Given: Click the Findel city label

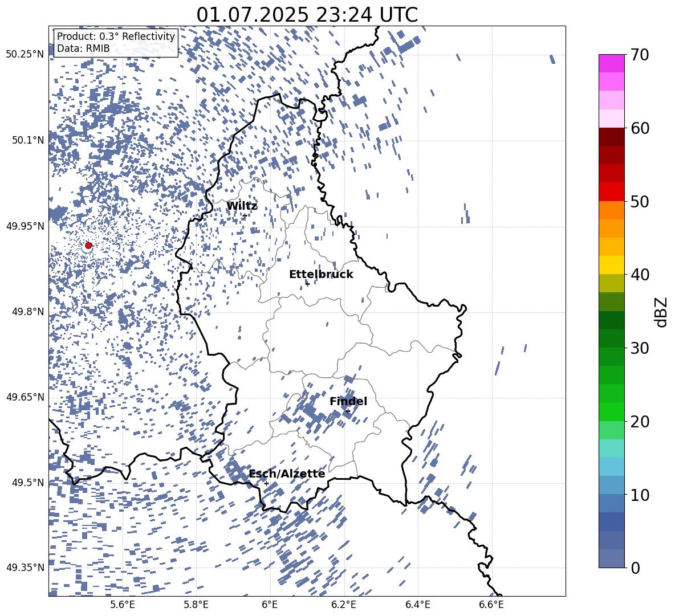Looking at the screenshot, I should pyautogui.click(x=348, y=401).
